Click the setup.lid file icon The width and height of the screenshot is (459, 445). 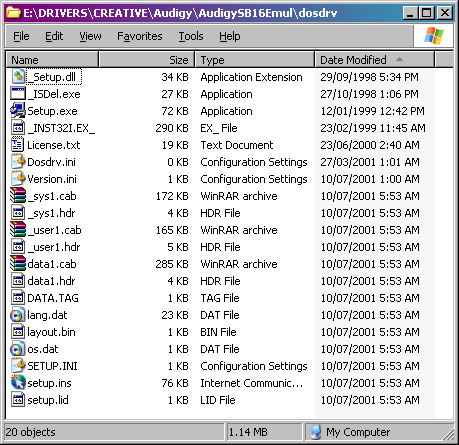(18, 400)
